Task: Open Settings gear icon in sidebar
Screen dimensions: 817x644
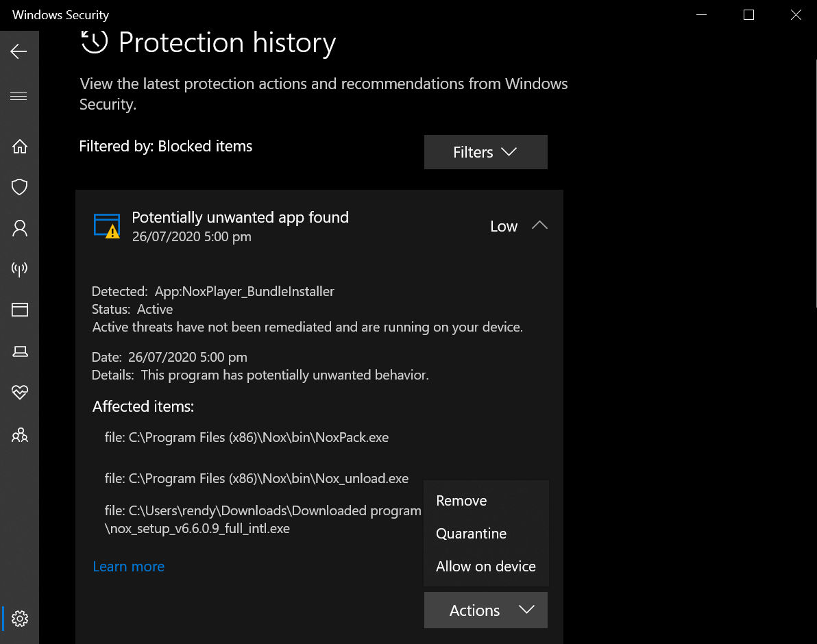Action: pyautogui.click(x=20, y=619)
